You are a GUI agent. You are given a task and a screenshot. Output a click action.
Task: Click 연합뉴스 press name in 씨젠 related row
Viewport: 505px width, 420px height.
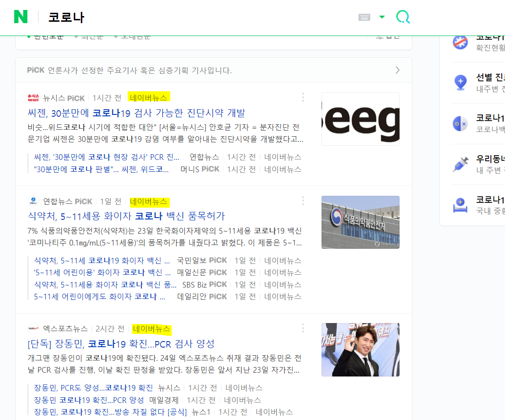click(204, 157)
